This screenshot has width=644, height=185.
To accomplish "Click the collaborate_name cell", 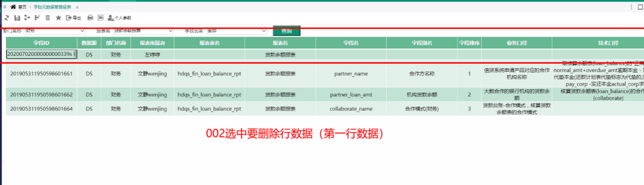I will (351, 109).
